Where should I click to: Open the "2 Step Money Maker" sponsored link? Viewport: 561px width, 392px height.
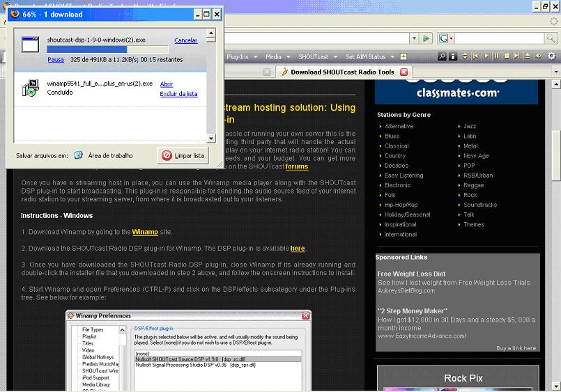pyautogui.click(x=413, y=311)
